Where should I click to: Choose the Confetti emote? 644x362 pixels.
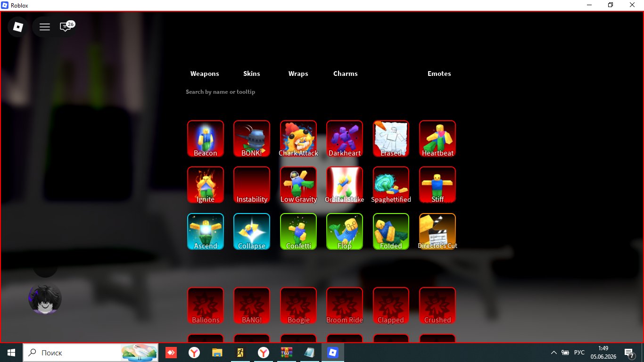coord(298,231)
